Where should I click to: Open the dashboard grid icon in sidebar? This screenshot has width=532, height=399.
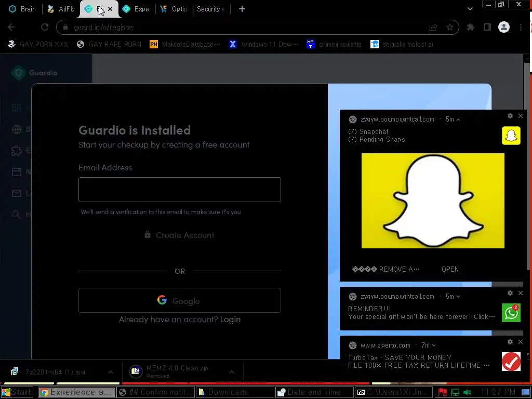click(x=16, y=108)
